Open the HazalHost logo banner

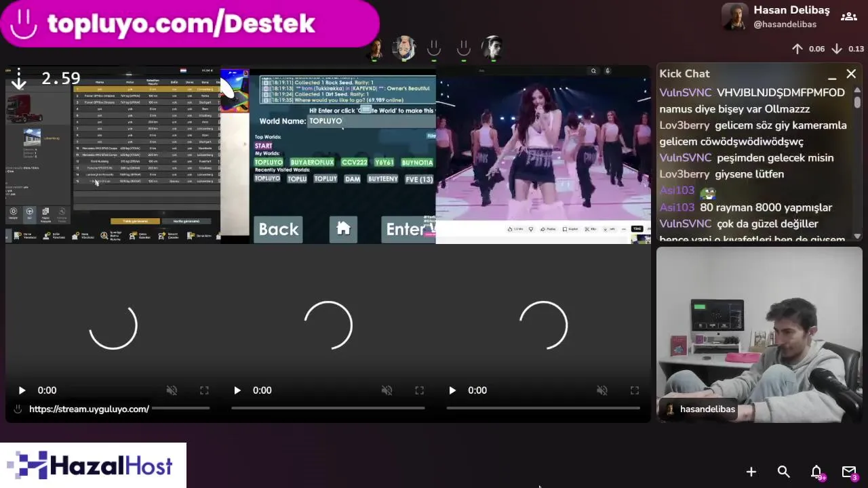pos(93,466)
